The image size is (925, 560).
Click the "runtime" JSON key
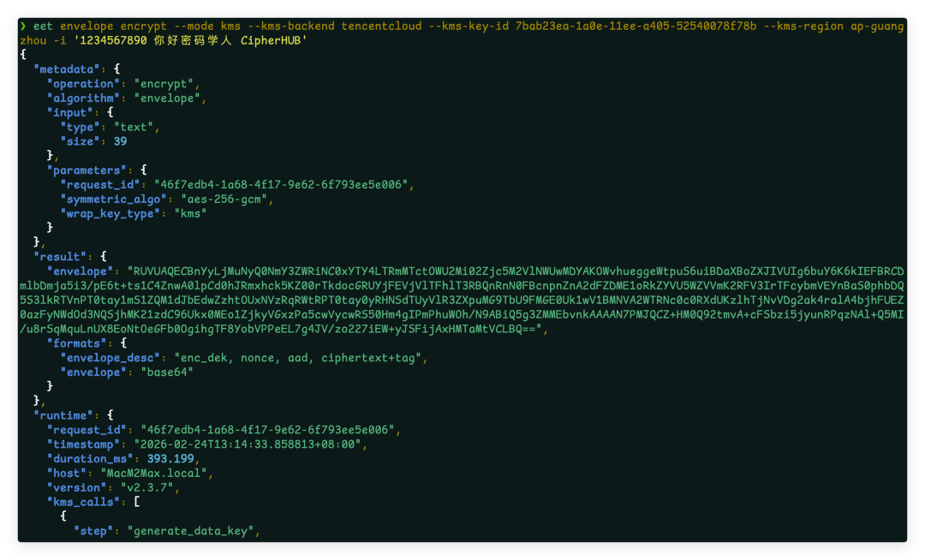coord(63,415)
